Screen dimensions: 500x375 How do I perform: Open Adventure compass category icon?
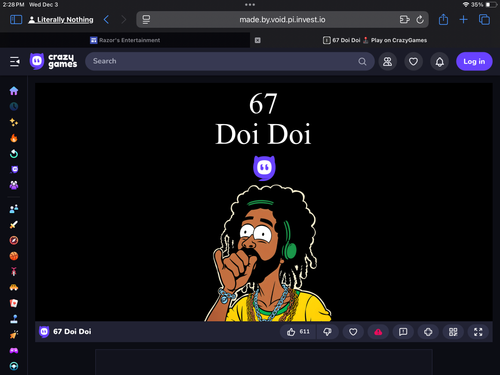(x=14, y=240)
